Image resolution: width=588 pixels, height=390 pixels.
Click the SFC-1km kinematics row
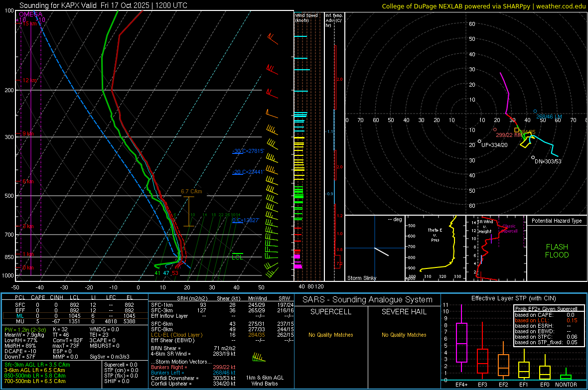pyautogui.click(x=222, y=305)
